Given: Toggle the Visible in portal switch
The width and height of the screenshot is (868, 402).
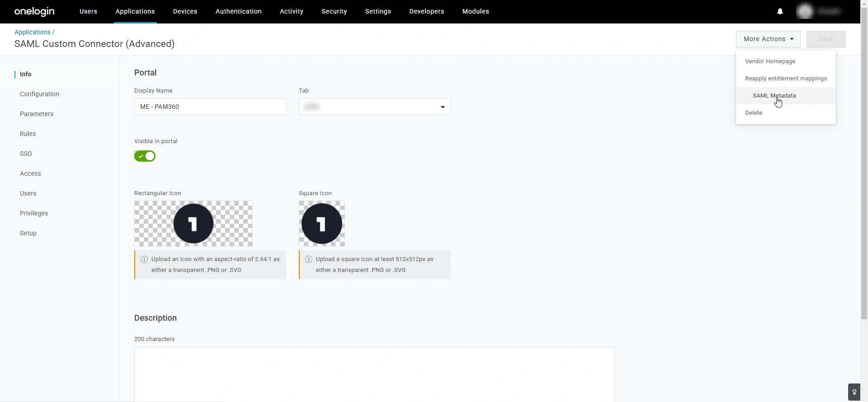Looking at the screenshot, I should point(145,156).
